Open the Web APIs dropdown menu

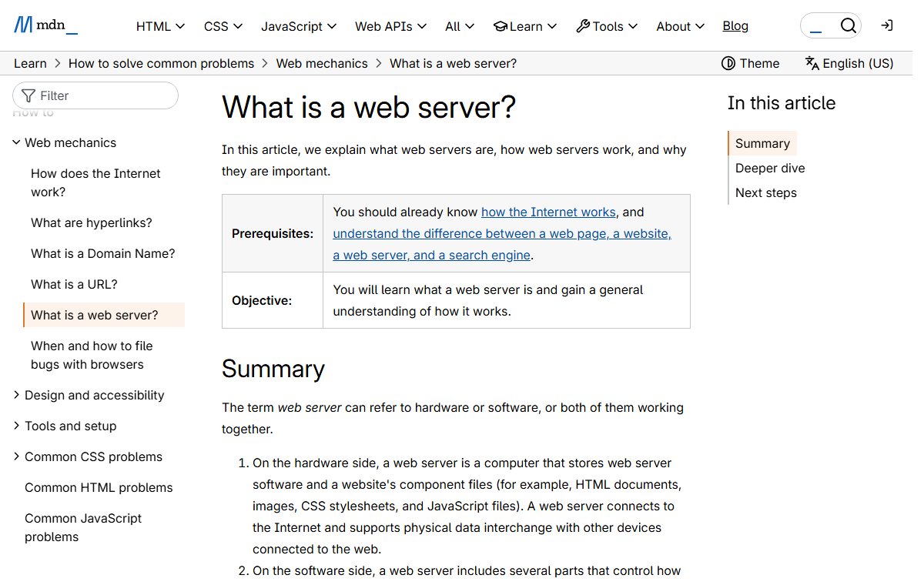[x=390, y=26]
